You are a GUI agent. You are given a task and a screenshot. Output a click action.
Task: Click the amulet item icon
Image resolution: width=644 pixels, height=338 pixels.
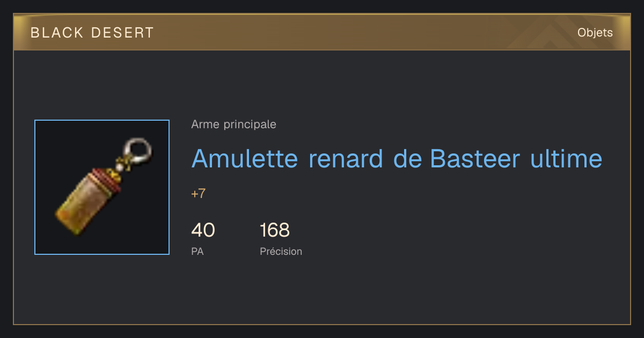point(102,187)
